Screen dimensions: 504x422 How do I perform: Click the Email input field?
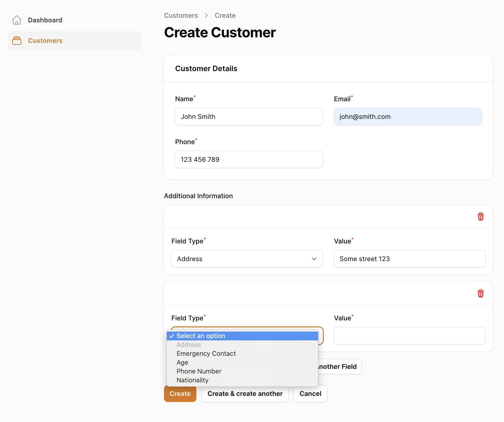point(408,117)
